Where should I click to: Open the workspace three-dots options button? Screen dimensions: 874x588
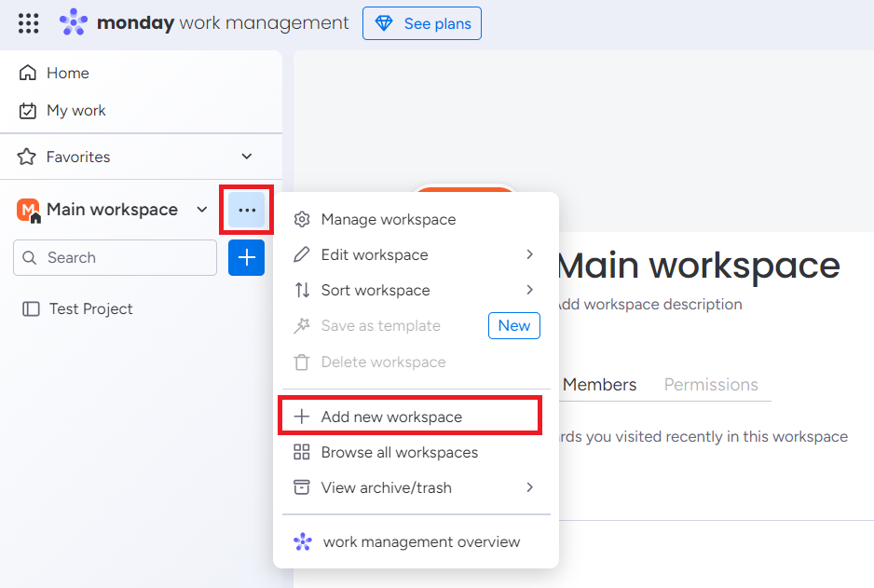[x=246, y=210]
